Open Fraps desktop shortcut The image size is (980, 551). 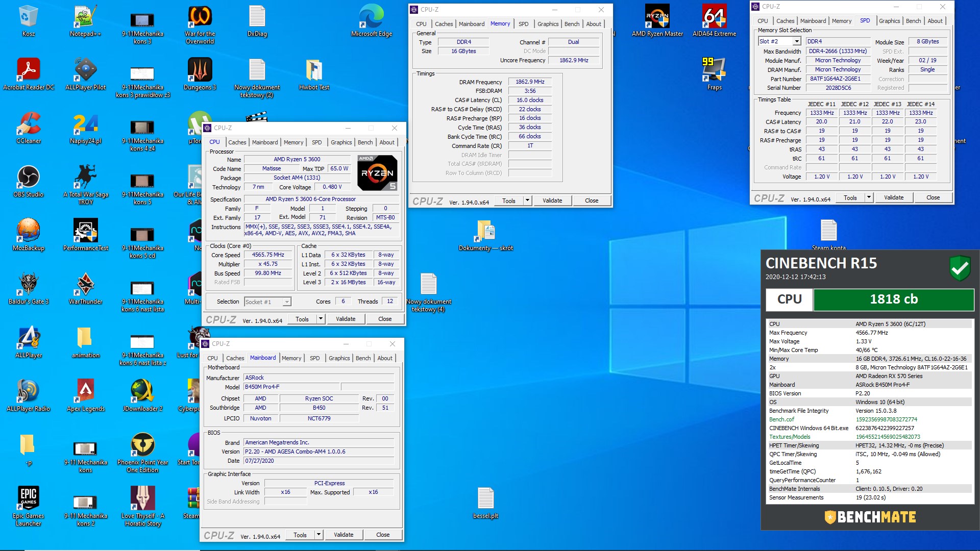tap(714, 74)
